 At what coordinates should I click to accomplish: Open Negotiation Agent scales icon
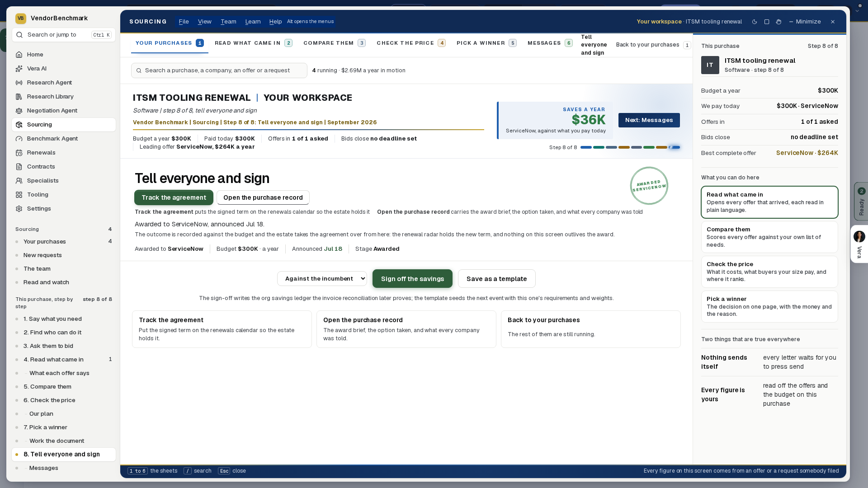[x=19, y=111]
